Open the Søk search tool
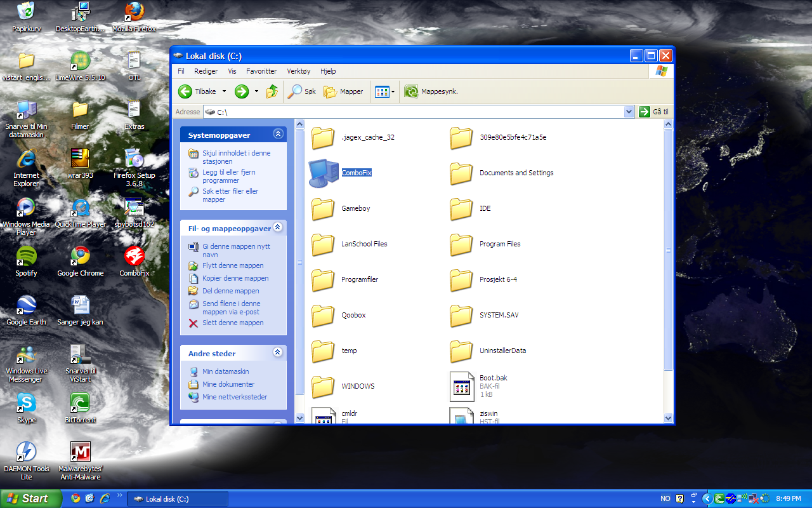 (x=302, y=91)
